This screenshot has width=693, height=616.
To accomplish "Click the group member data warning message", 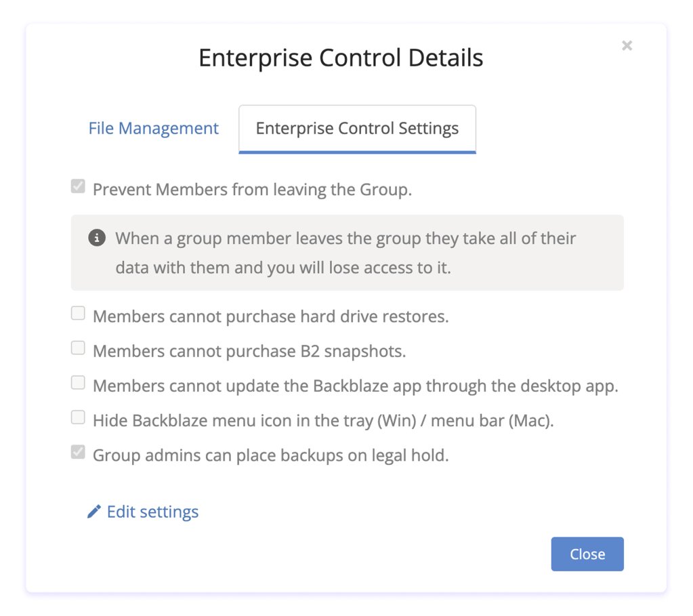I will (x=347, y=253).
